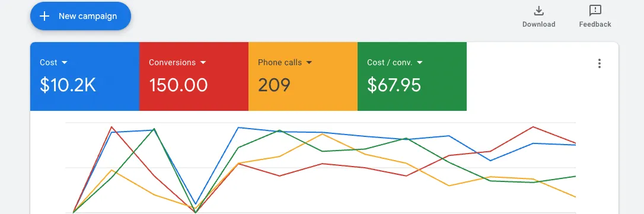Viewport: 644px width, 214px height.
Task: Click the Phone calls metric label text
Action: (280, 62)
